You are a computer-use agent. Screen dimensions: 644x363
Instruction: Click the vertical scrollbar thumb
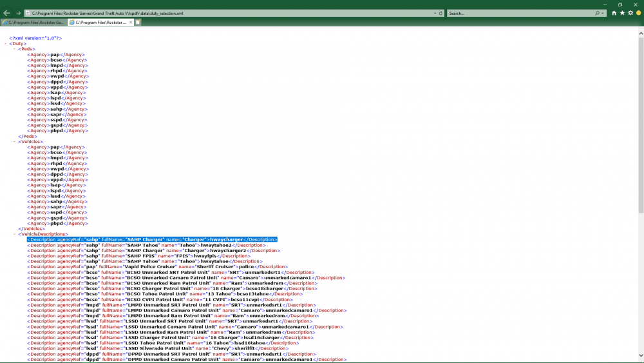coord(641,125)
